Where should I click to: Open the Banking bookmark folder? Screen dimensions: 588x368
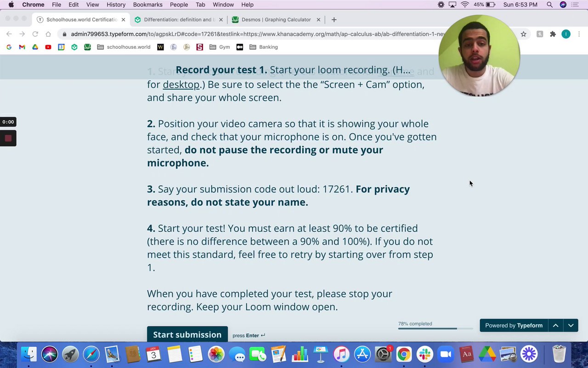[264, 47]
